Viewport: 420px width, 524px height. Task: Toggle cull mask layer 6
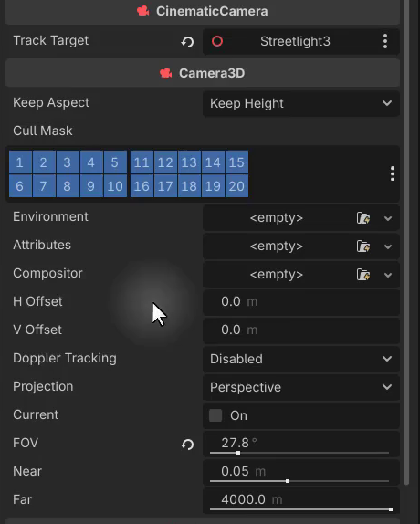(x=20, y=186)
